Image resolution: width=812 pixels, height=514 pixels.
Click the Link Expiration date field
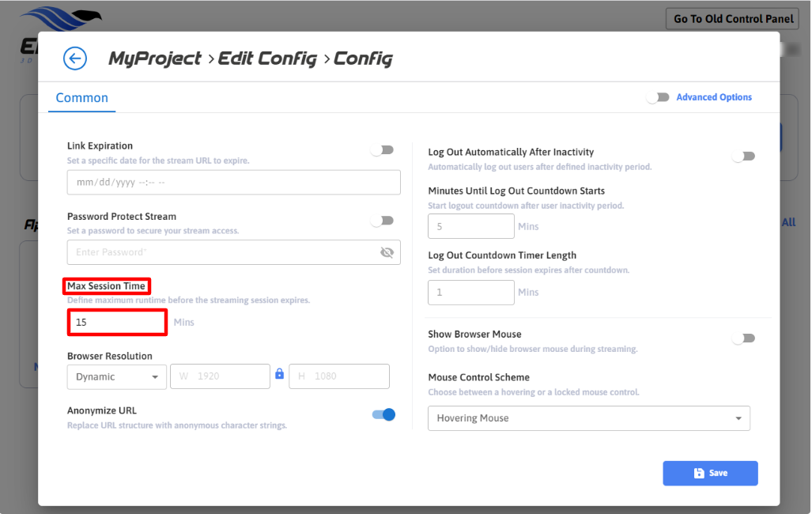[233, 183]
